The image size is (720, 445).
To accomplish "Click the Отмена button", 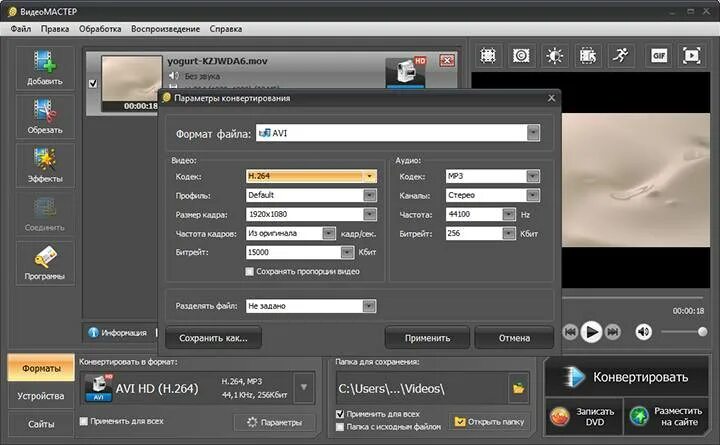I will click(x=514, y=338).
